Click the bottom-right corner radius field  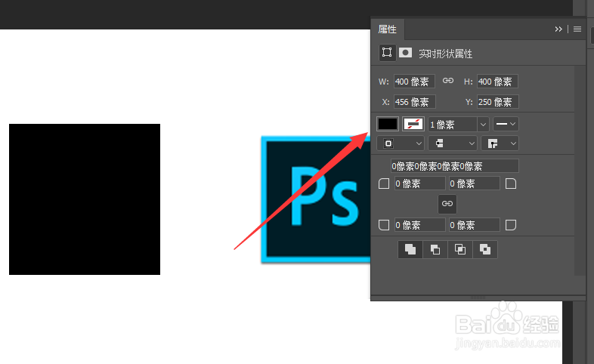coord(474,225)
